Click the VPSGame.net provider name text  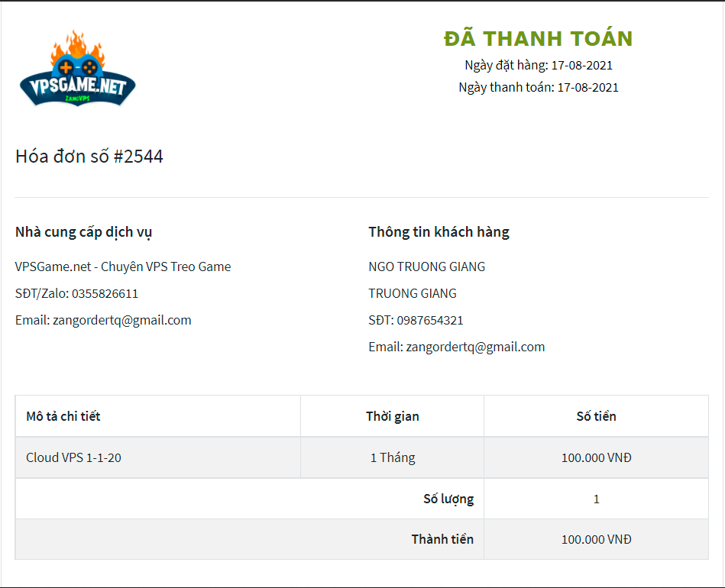click(x=123, y=267)
